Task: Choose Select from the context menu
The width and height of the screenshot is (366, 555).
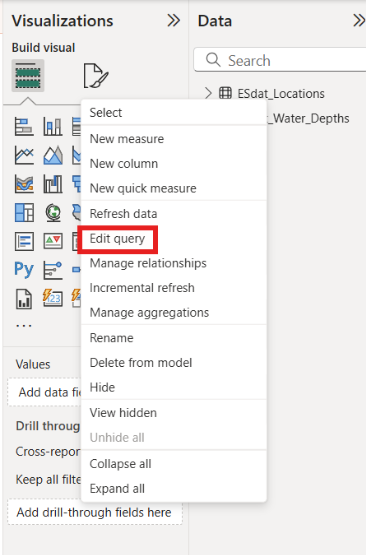Action: [173, 113]
